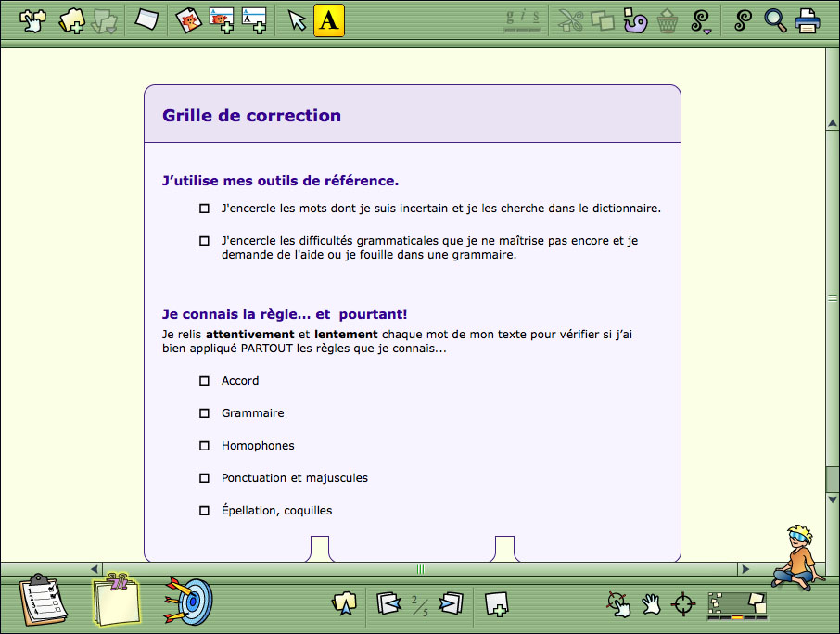This screenshot has height=634, width=840.
Task: Go to the next card
Action: (452, 603)
